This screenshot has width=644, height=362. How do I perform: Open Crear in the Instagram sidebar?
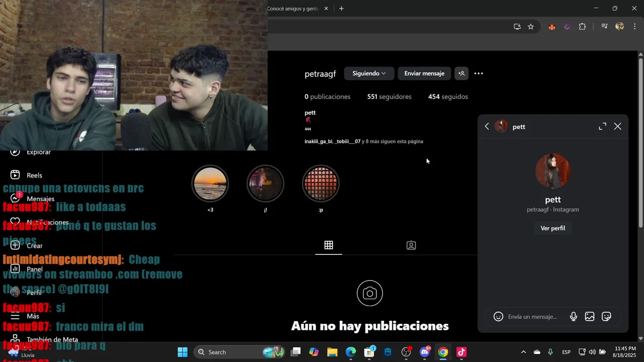[28, 245]
